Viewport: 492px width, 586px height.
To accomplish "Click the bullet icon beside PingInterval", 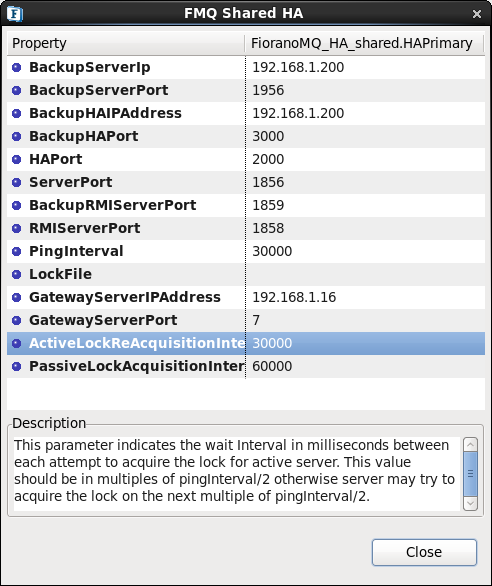I will pos(16,252).
